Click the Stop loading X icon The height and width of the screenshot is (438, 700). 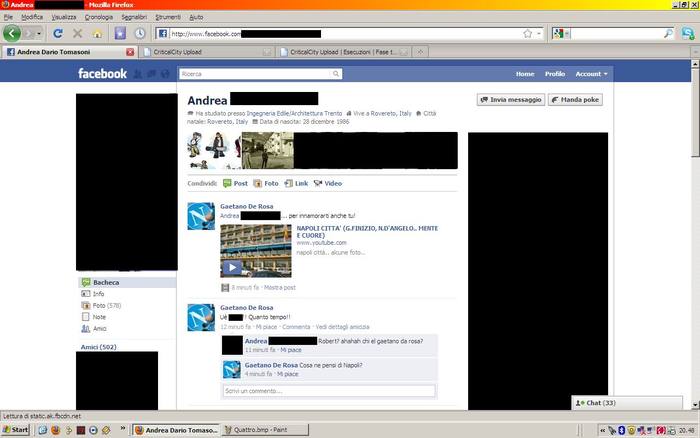pyautogui.click(x=77, y=33)
